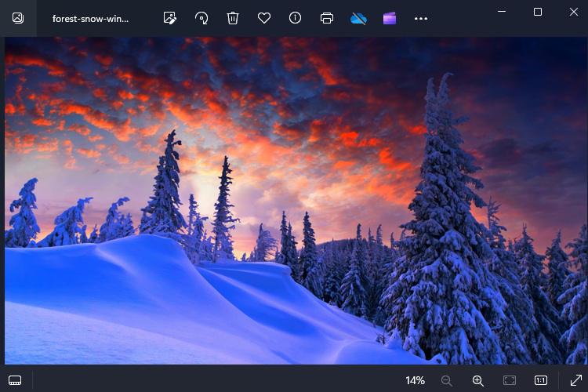Open the Photos gallery home icon
Image resolution: width=588 pixels, height=392 pixels.
pos(18,18)
